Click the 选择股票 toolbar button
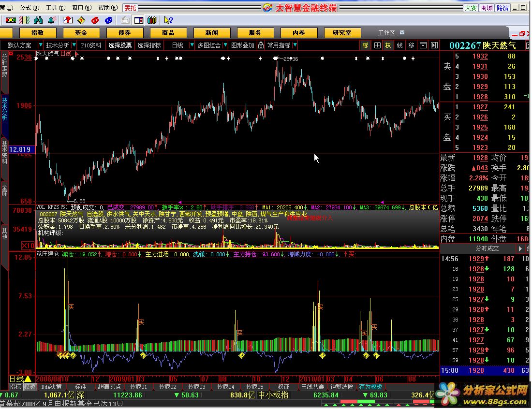This screenshot has height=409, width=532. tap(120, 45)
